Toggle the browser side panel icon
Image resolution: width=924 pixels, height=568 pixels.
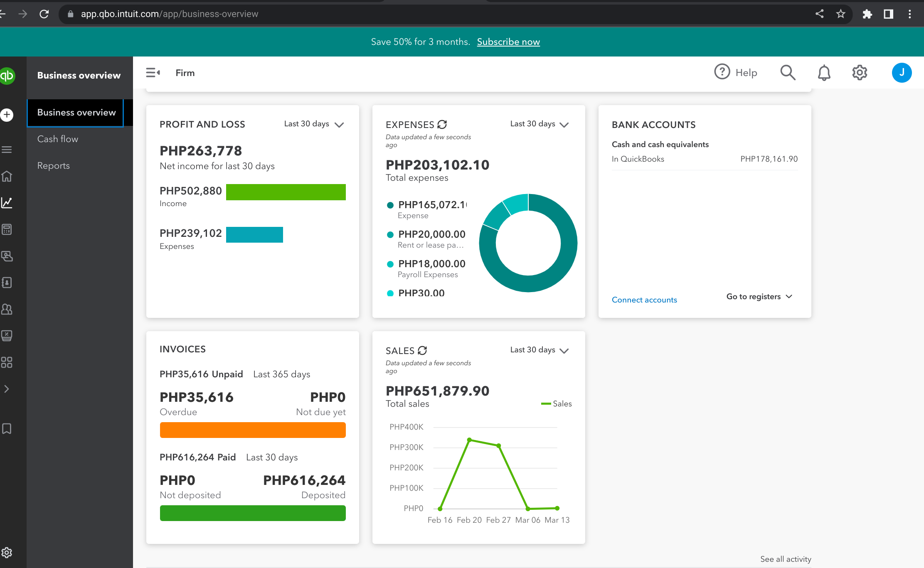pyautogui.click(x=888, y=14)
